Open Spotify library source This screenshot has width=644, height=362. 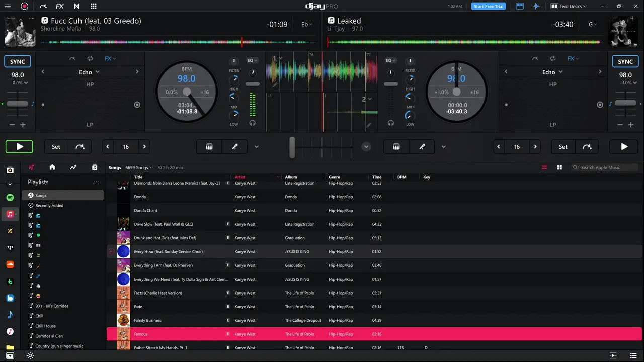pos(10,197)
